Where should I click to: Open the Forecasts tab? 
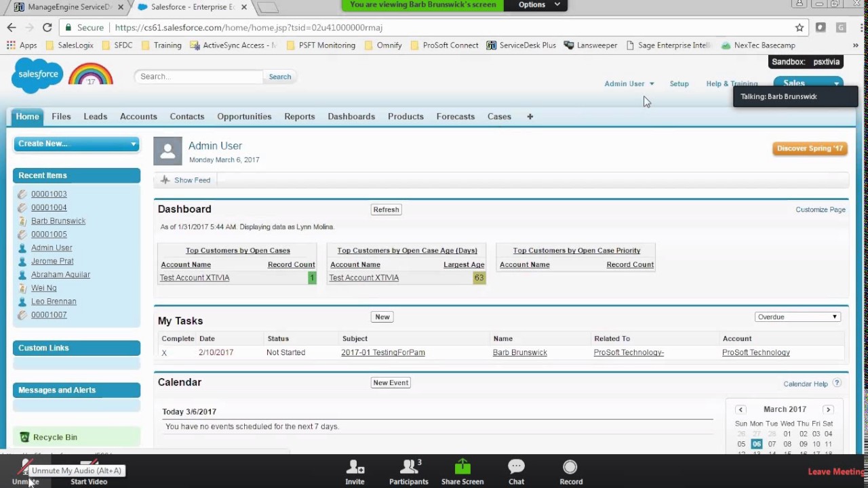(x=456, y=117)
